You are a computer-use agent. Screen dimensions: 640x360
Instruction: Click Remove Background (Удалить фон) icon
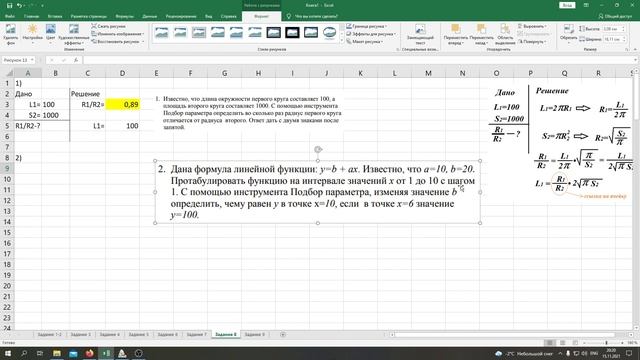11,34
